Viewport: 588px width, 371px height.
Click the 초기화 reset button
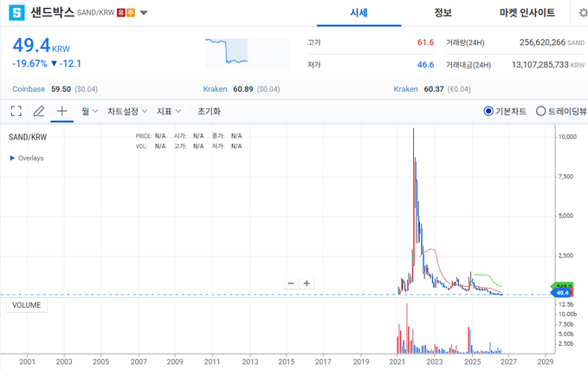[x=209, y=111]
